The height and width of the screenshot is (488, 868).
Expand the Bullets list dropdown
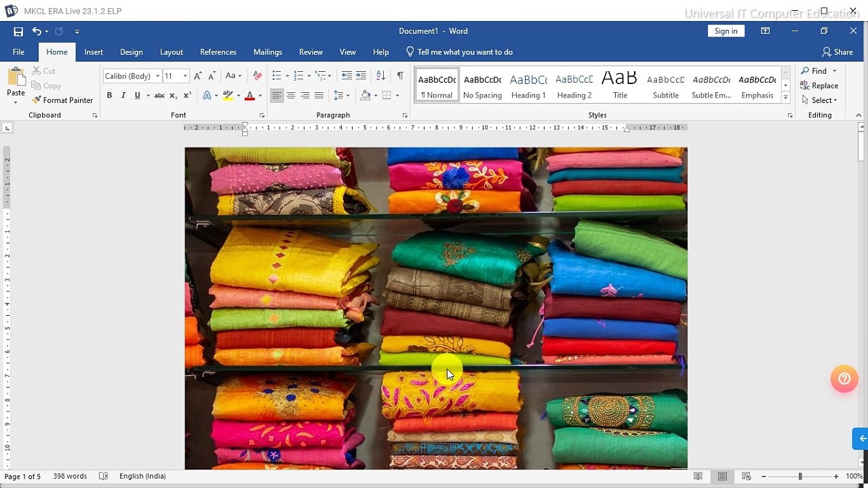coord(288,76)
